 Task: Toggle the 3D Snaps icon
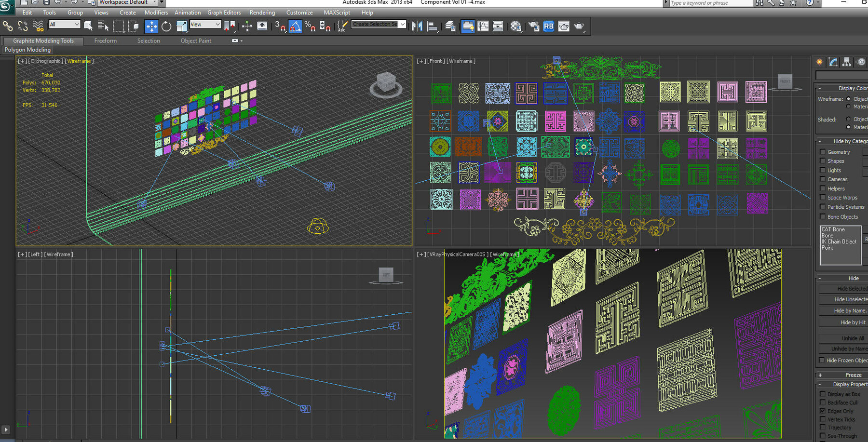(280, 26)
